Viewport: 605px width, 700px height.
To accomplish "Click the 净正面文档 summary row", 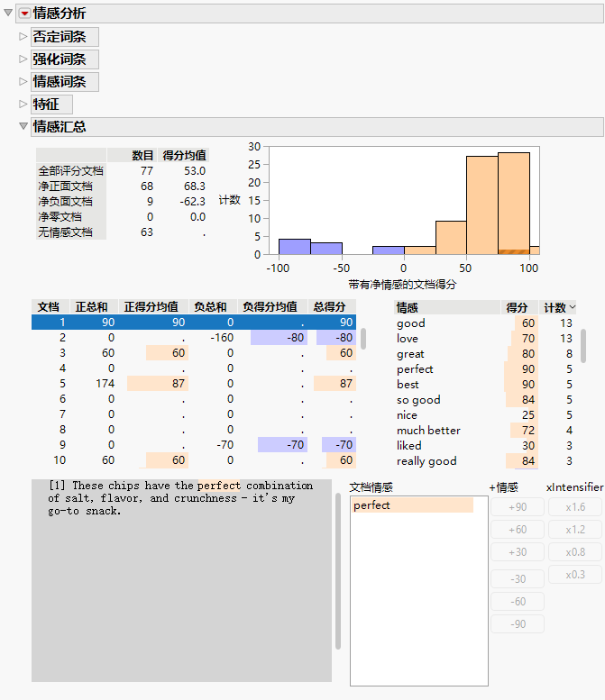I will point(122,186).
